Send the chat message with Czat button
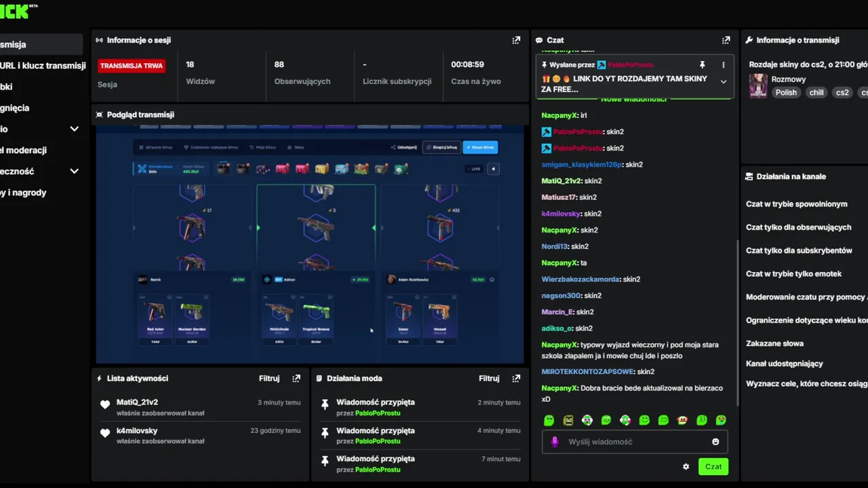Viewport: 868px width, 488px height. [x=713, y=466]
